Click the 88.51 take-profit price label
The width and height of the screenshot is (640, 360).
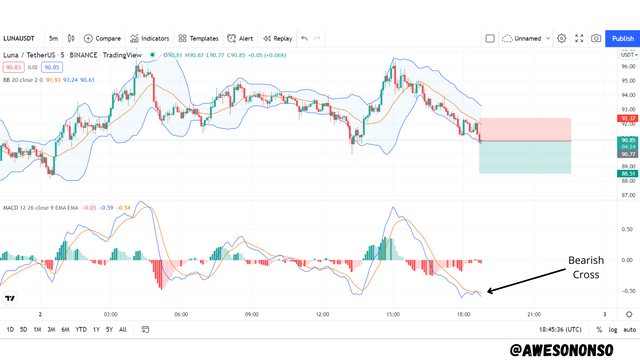point(628,174)
